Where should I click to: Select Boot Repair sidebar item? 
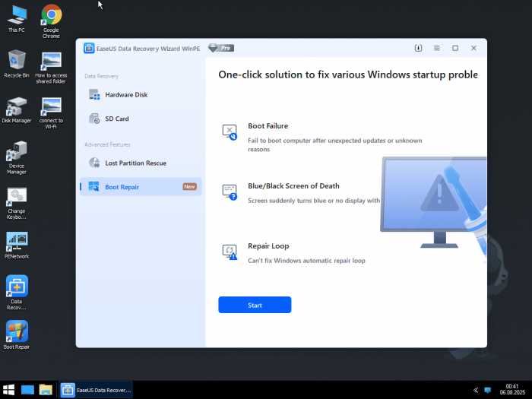(x=141, y=187)
